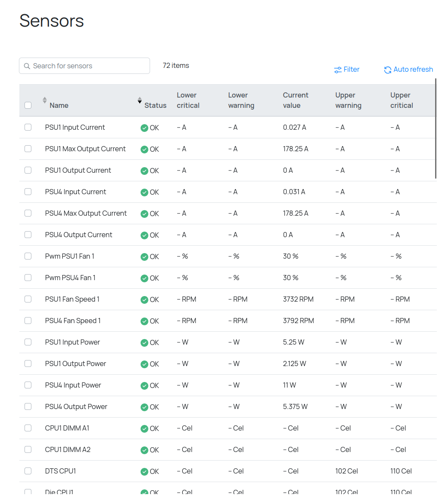Tick the checkbox for CPU1 DIMM A2
This screenshot has height=504, width=448.
tap(28, 449)
